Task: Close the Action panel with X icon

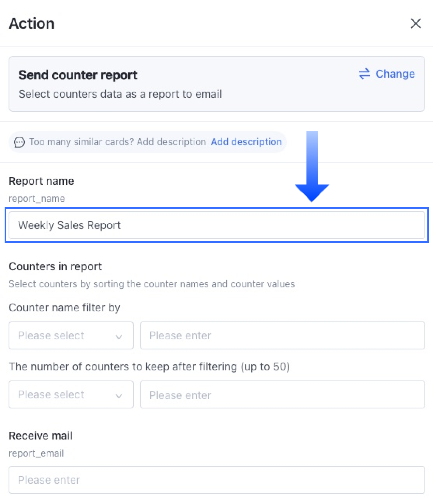Action: (x=416, y=23)
